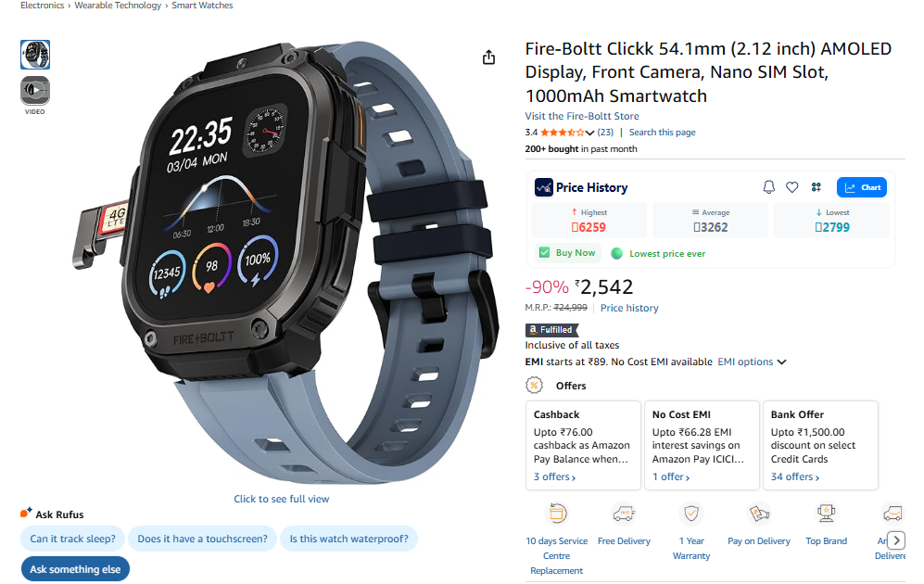Viewport: 924px width, 584px height.
Task: Expand the star rating dropdown arrow
Action: tap(589, 133)
